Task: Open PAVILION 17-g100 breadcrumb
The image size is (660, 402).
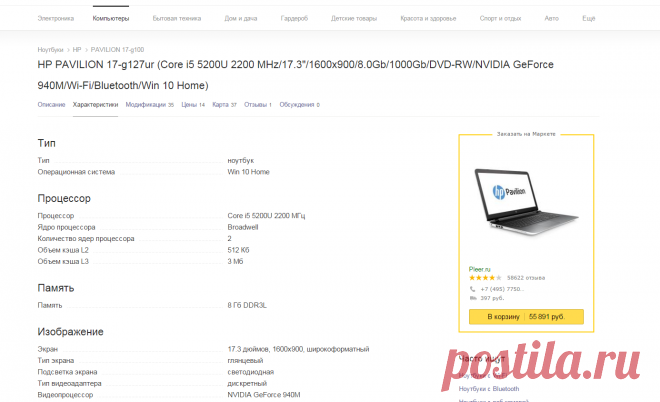Action: tap(117, 50)
